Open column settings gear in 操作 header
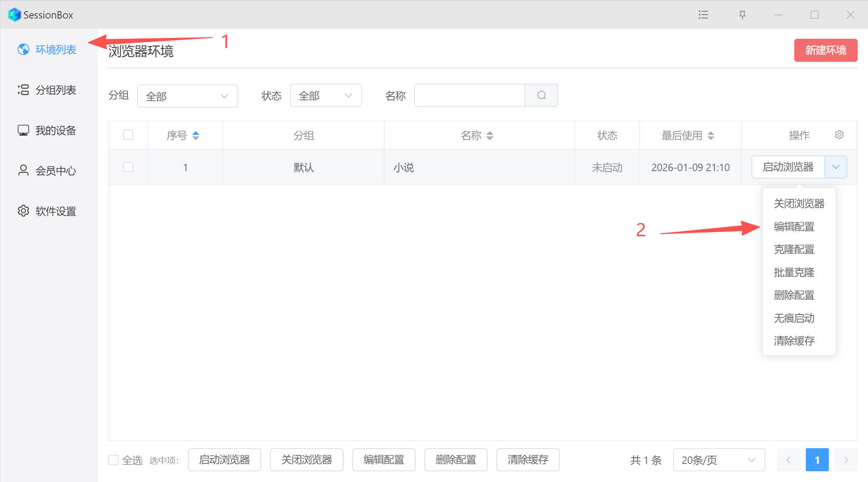 [x=839, y=135]
